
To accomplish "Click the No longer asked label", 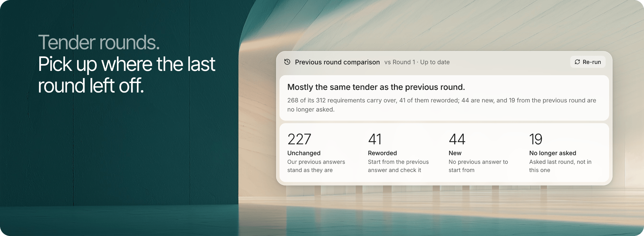I will pyautogui.click(x=552, y=153).
